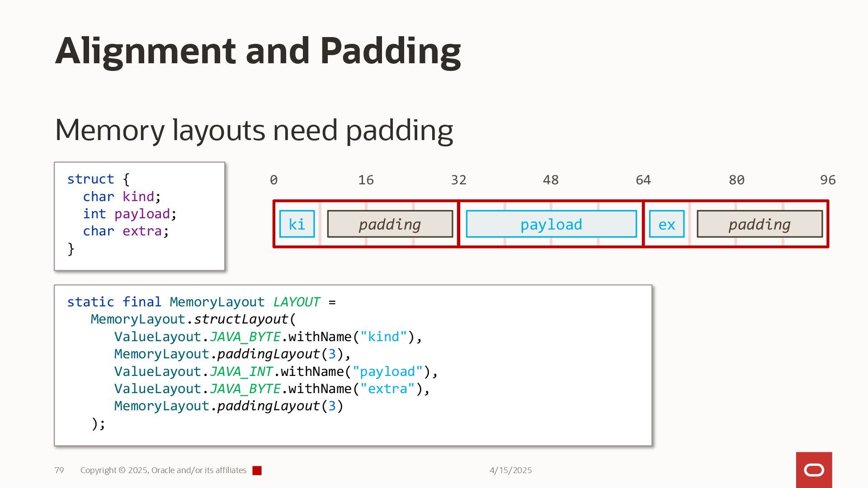The image size is (868, 488).
Task: Click the 'int payload;' line in struct
Action: [129, 214]
